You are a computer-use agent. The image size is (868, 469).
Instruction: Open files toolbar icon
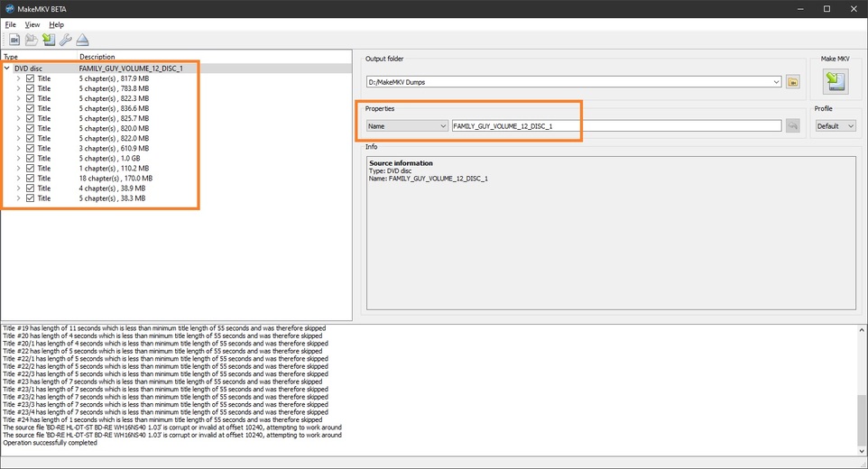[x=14, y=40]
